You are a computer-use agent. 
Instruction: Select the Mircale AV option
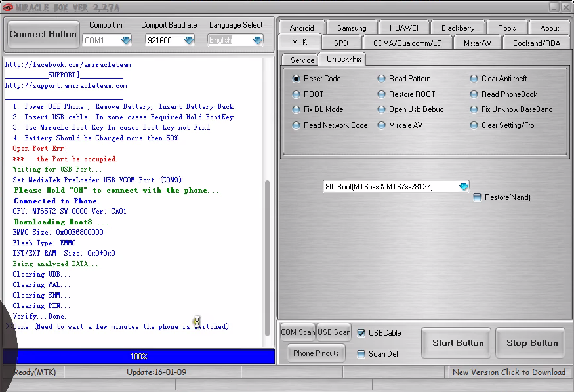[x=381, y=125]
